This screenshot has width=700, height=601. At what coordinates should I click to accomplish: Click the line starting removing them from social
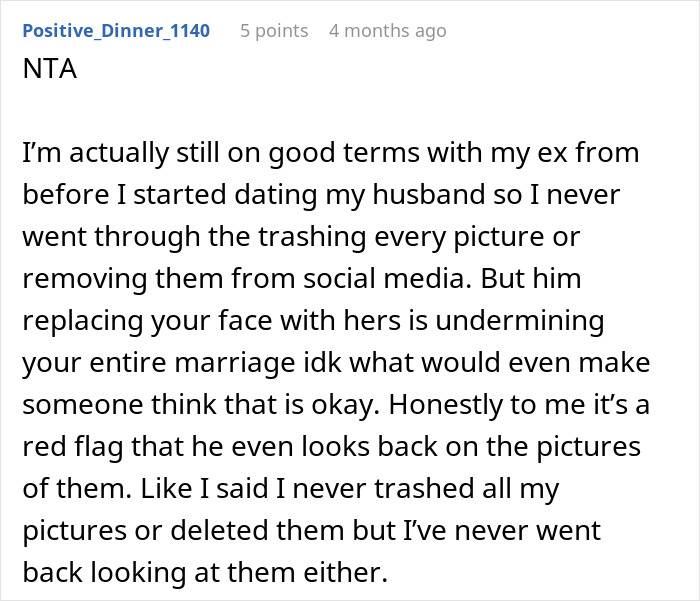302,279
